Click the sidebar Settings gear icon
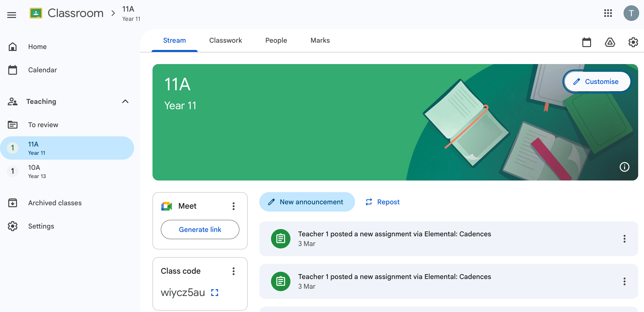 pyautogui.click(x=12, y=226)
